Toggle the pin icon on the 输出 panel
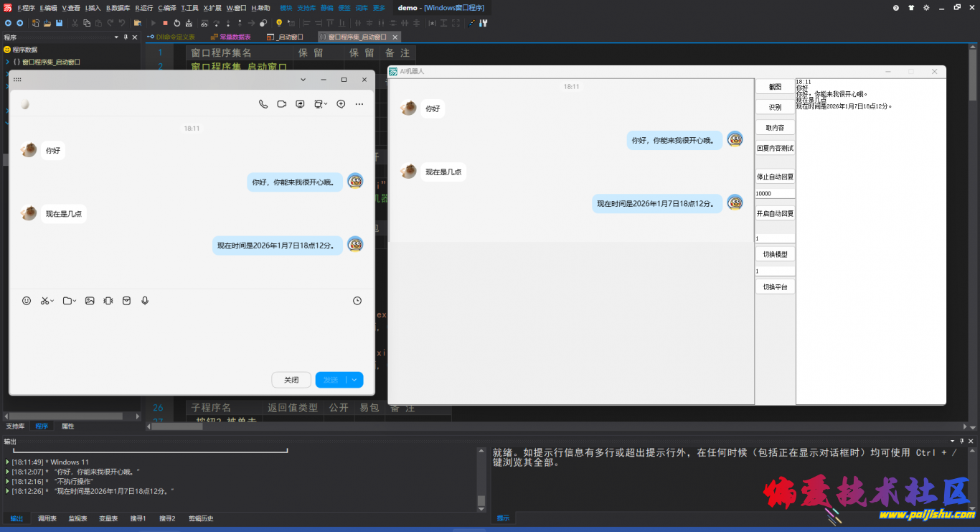Image resolution: width=980 pixels, height=532 pixels. point(962,441)
